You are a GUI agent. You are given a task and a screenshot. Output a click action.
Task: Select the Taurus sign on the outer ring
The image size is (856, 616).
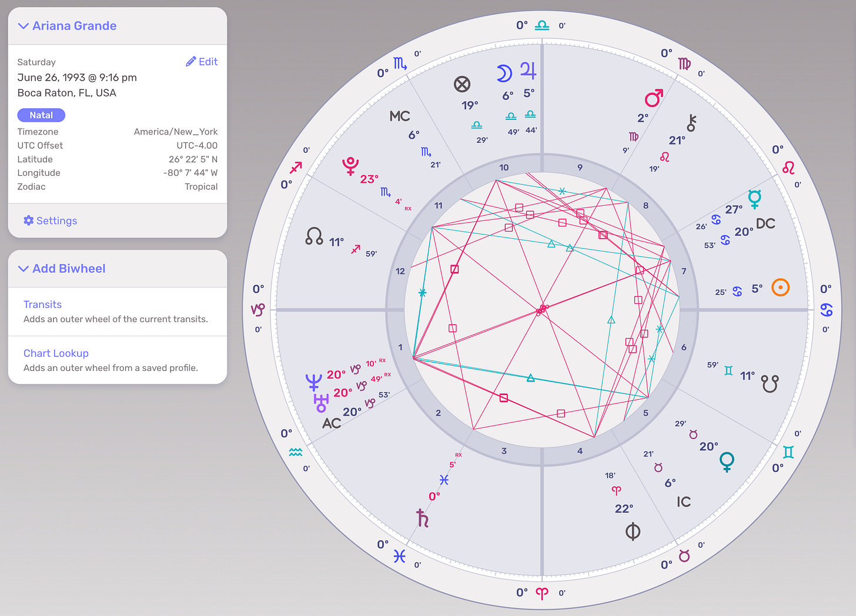684,555
